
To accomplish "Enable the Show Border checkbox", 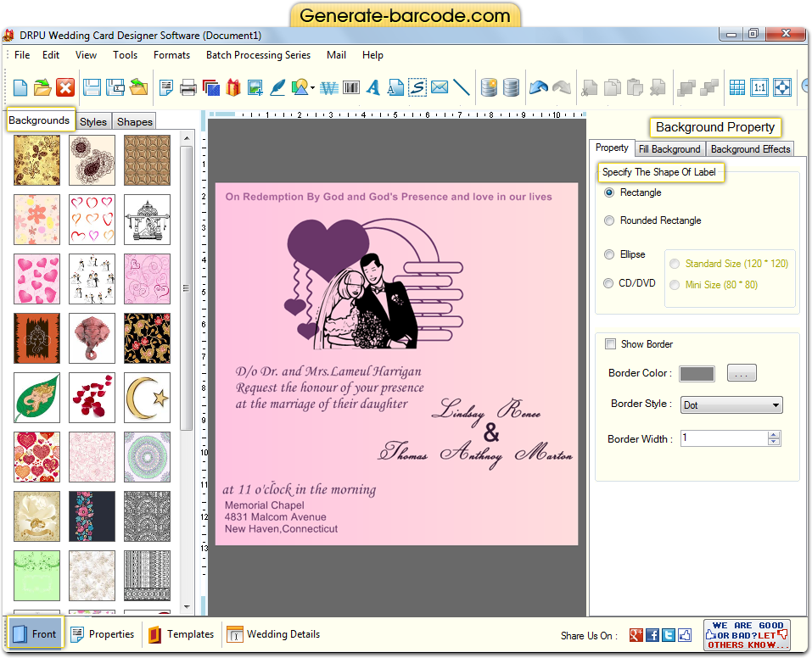I will (611, 344).
